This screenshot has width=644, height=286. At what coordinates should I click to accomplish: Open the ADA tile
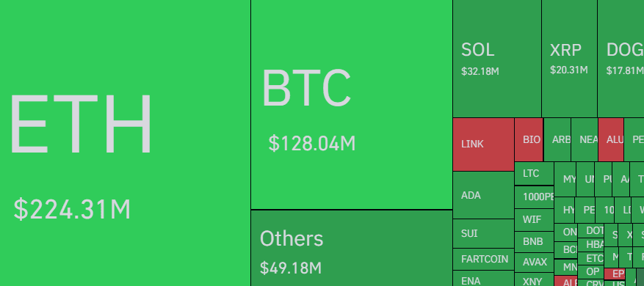point(483,195)
